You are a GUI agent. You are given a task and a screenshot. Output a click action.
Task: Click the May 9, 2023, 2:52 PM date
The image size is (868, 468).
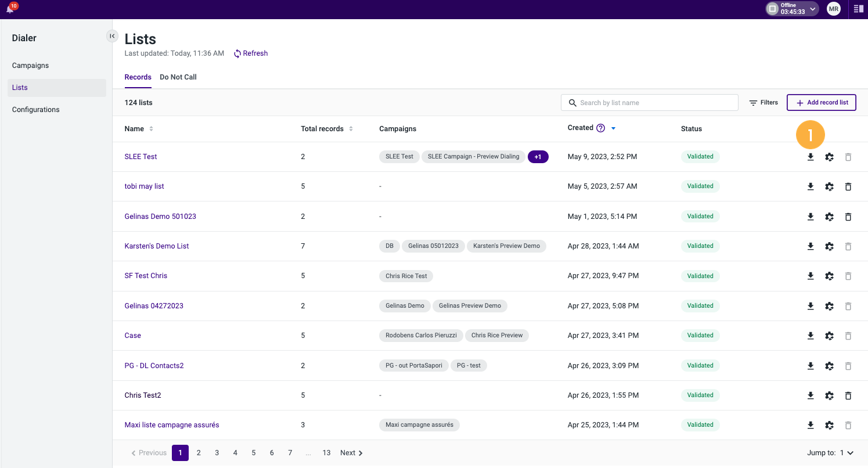602,157
